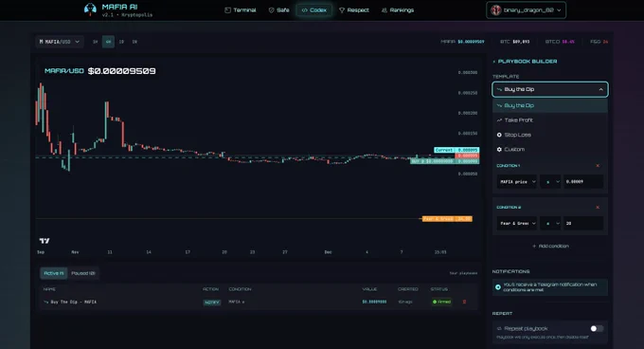Edit the Condition 2 value field 20
644x349 pixels.
click(x=583, y=223)
